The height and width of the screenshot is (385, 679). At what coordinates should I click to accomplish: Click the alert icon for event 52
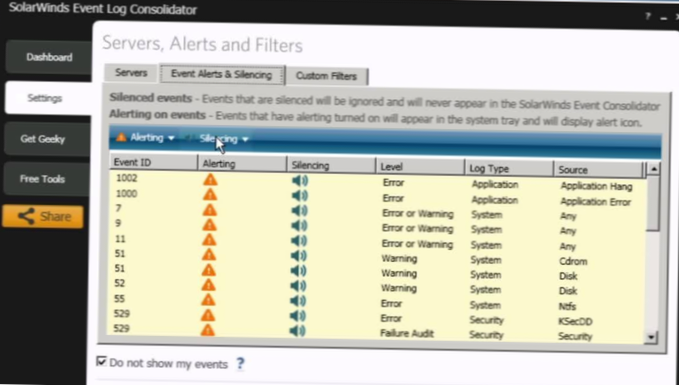[x=209, y=285]
